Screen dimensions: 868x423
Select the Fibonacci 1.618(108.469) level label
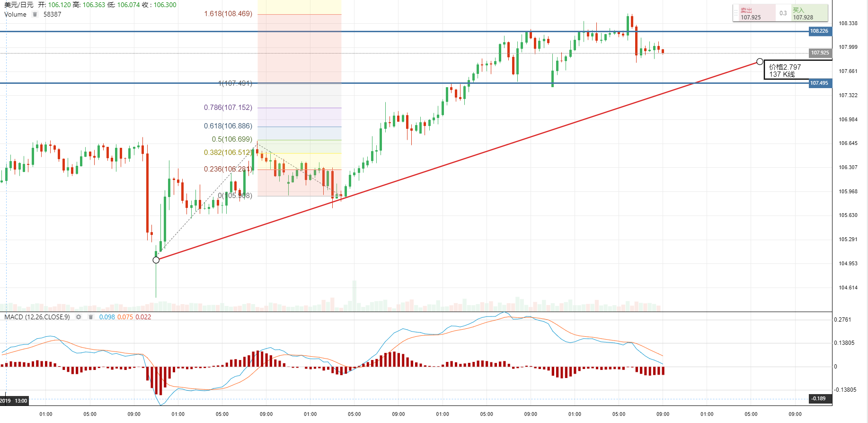[228, 14]
